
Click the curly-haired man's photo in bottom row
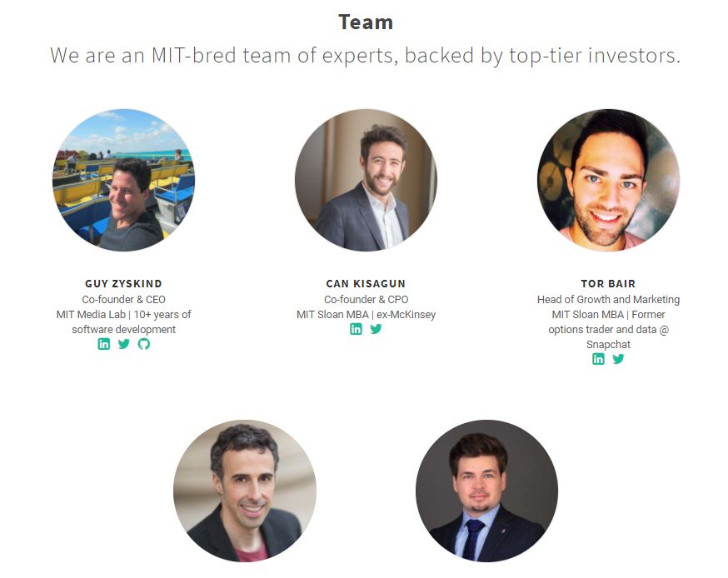pos(245,491)
